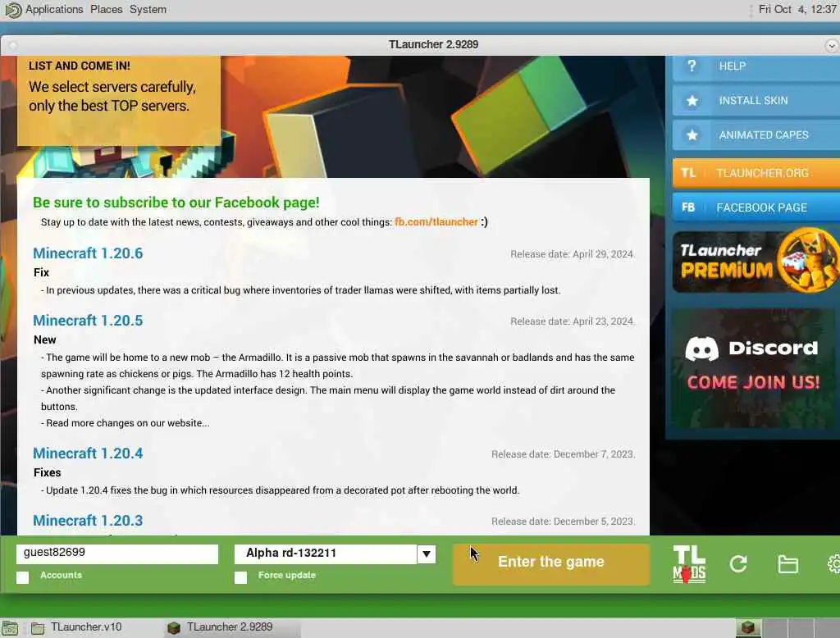Click the show desktop icon in taskbar

[10, 628]
